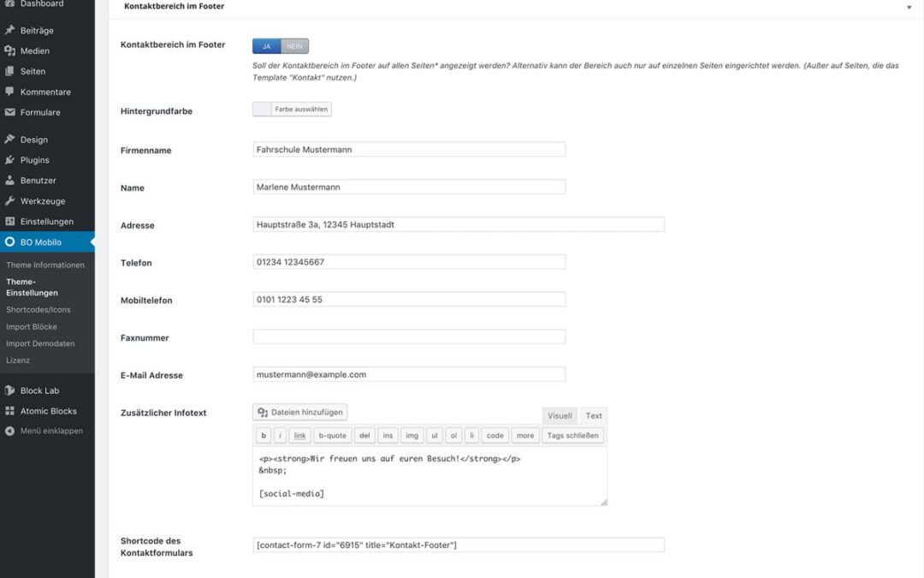
Task: Open the Shortcodes/Icons submenu link
Action: pos(38,310)
